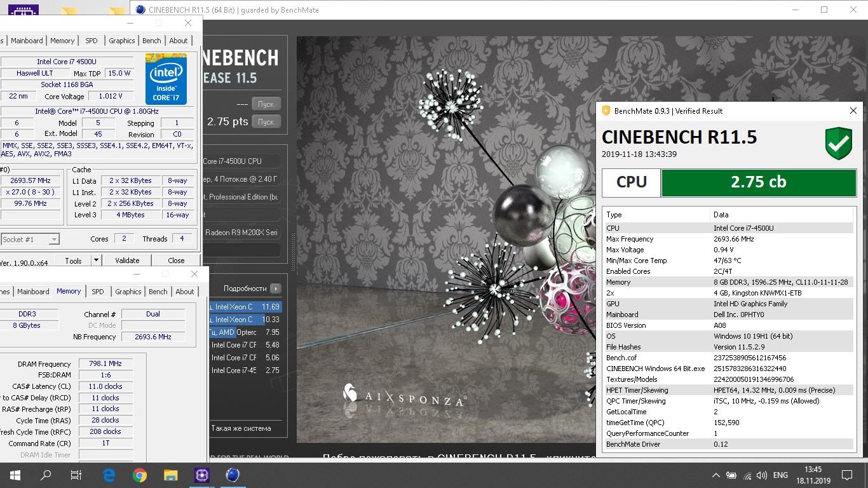Open Memory tab in upper CPU-Z
868x488 pixels.
click(x=62, y=41)
